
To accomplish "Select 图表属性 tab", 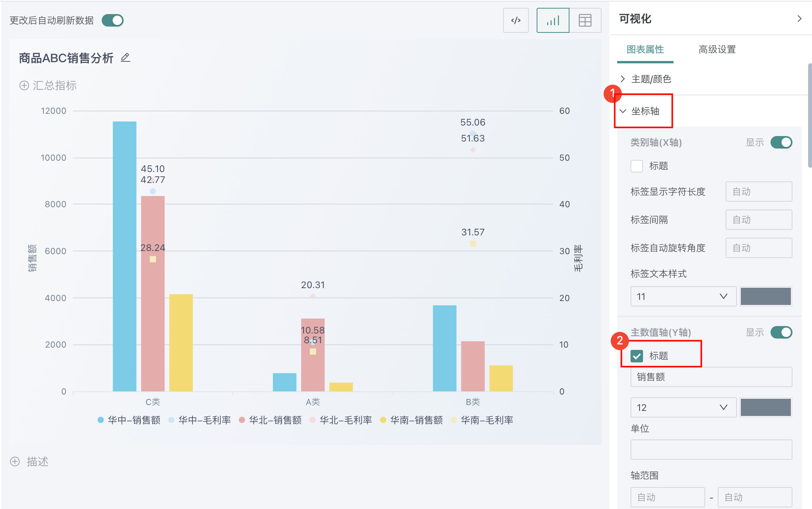I will [x=645, y=50].
